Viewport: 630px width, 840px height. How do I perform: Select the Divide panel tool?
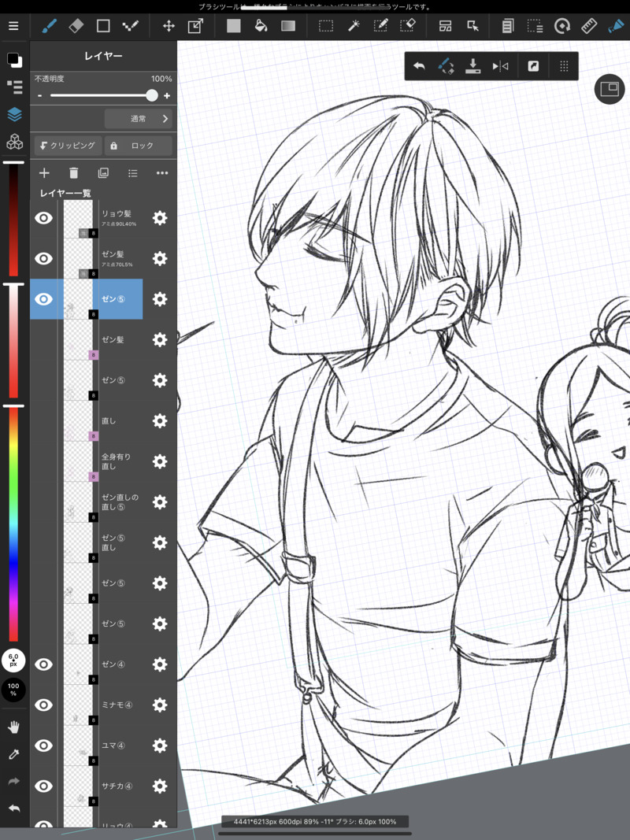click(x=445, y=26)
